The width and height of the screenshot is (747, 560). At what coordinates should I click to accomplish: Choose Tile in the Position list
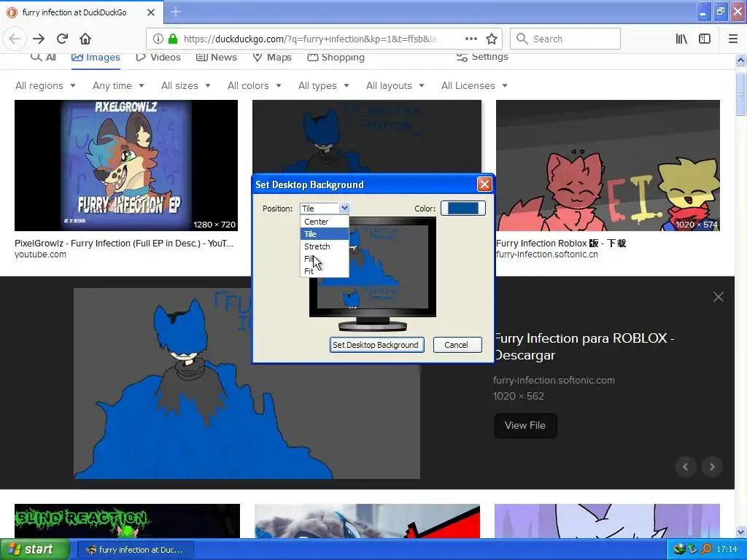click(x=325, y=234)
